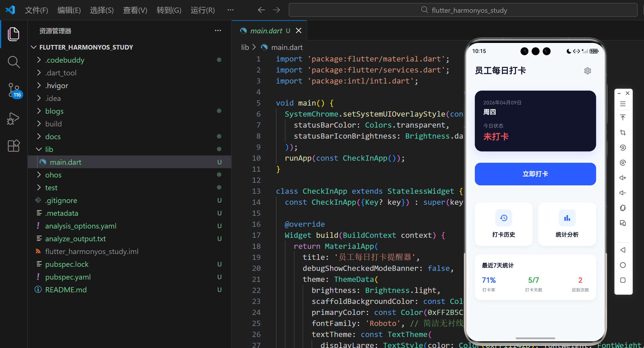Expand the docs folder

tap(39, 137)
